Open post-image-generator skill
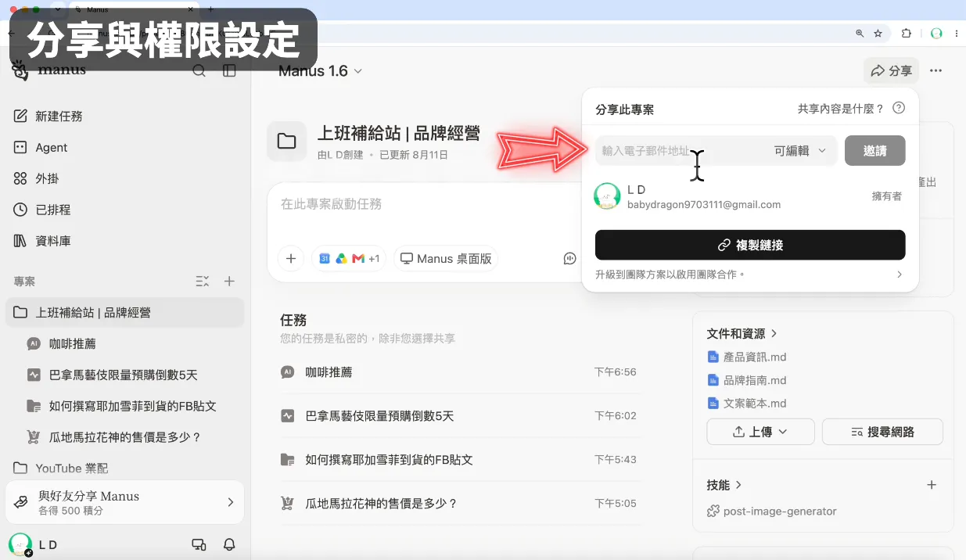Image resolution: width=966 pixels, height=560 pixels. [771, 512]
